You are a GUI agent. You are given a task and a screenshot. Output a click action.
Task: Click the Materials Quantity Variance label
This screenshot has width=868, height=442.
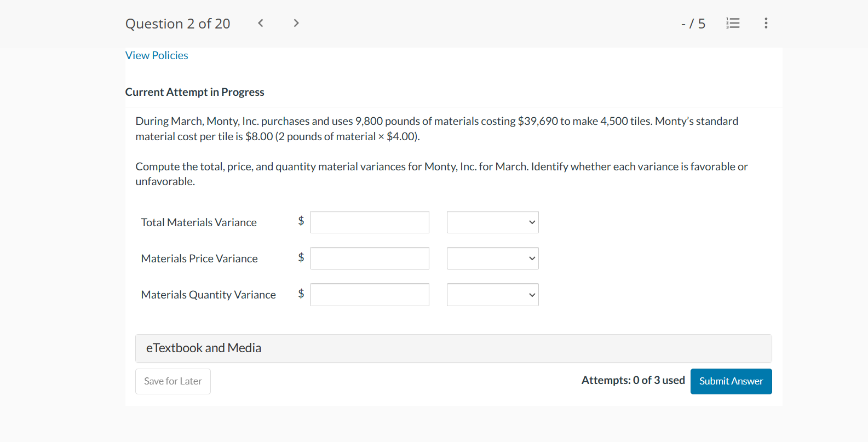coord(209,295)
